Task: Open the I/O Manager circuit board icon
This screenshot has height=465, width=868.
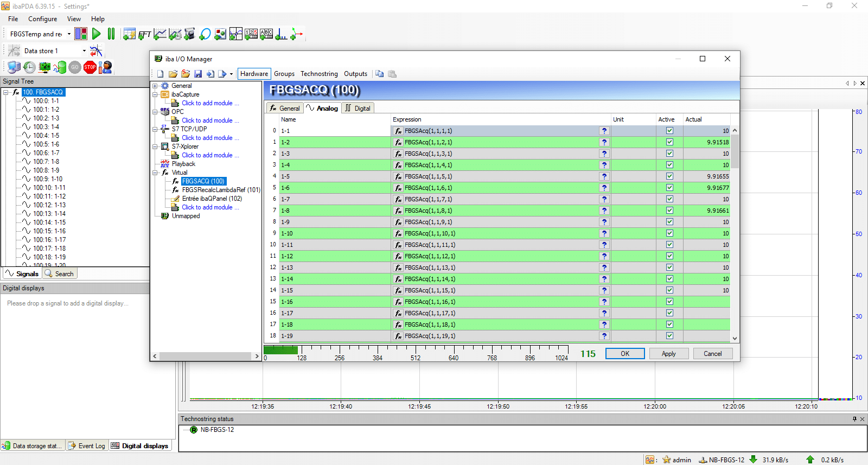Action: tap(44, 67)
